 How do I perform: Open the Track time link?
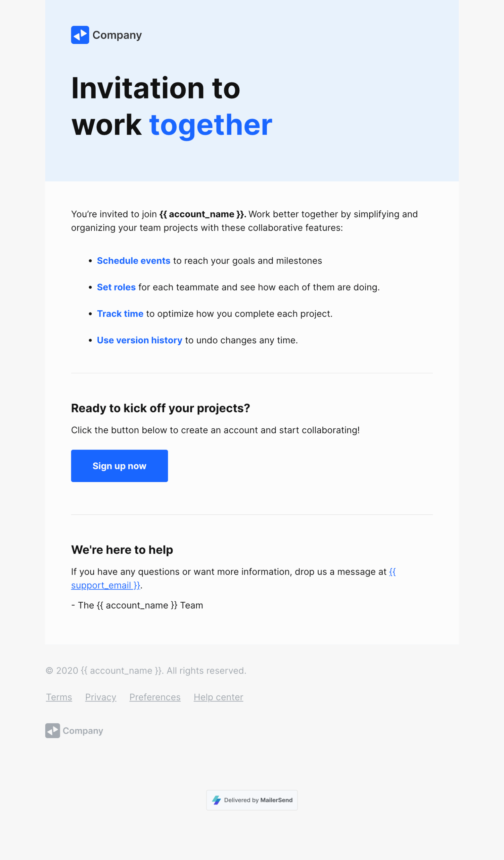120,314
